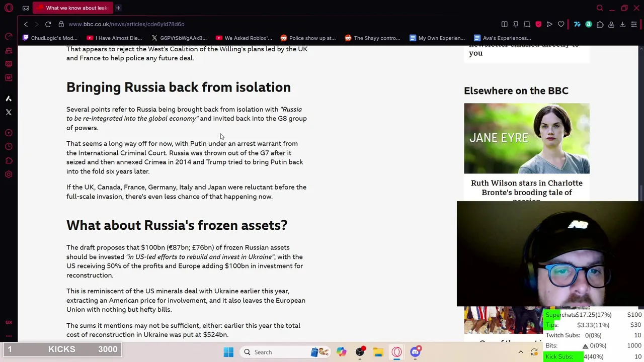Click the page vertical scrollbar thumb
This screenshot has height=362, width=644.
pos(641,193)
